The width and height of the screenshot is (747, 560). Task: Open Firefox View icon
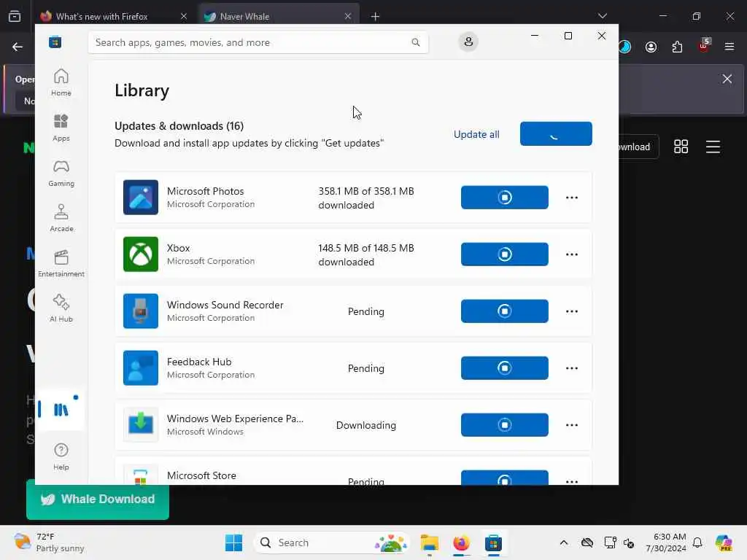[x=15, y=17]
